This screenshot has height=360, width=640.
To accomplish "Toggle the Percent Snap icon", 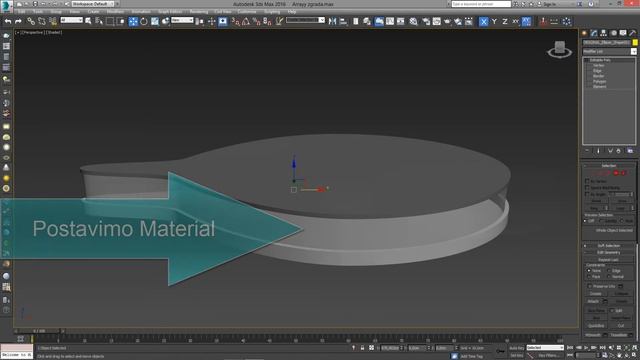I will [x=256, y=21].
